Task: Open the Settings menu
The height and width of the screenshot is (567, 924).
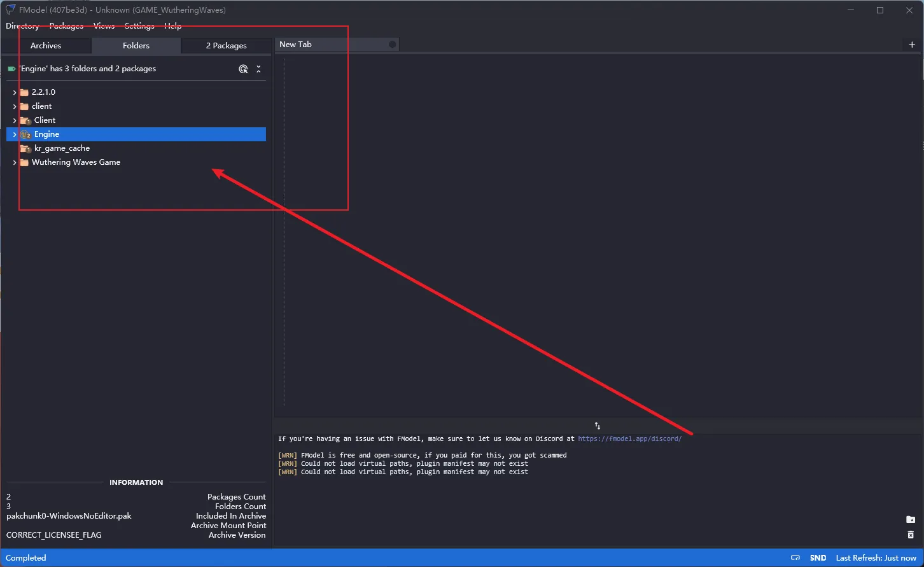Action: click(139, 26)
